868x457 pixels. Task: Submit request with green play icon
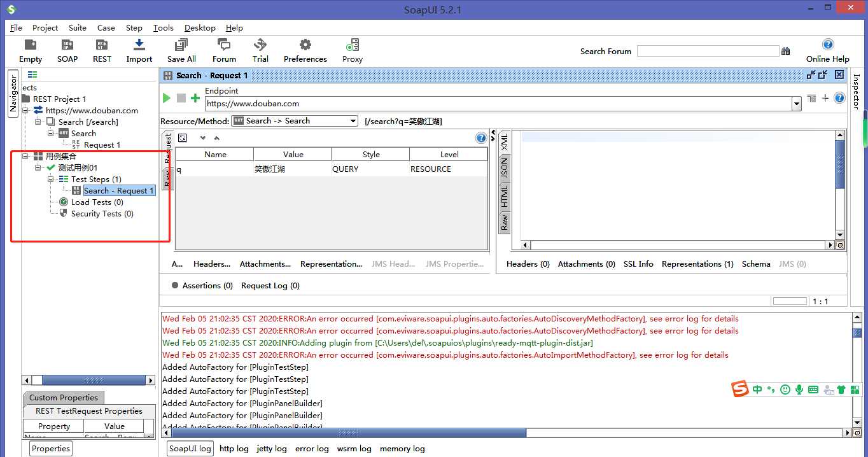166,98
